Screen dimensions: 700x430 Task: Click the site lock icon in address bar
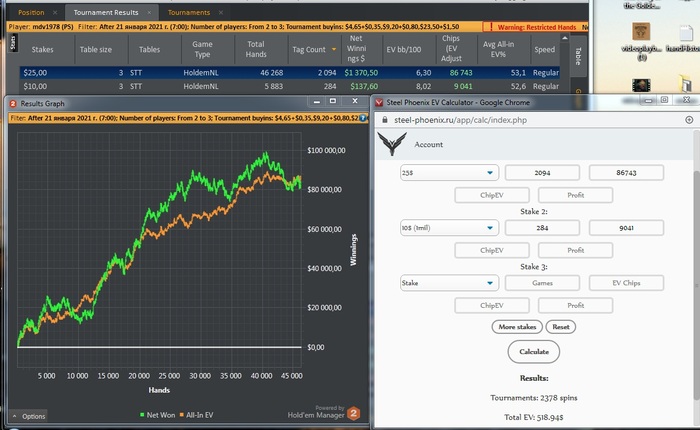coord(385,120)
